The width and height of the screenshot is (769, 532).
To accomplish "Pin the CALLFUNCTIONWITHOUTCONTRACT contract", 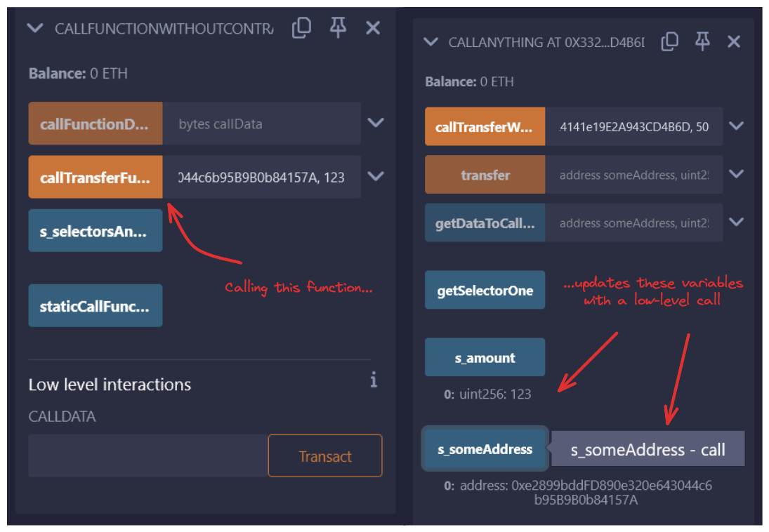I will coord(338,28).
